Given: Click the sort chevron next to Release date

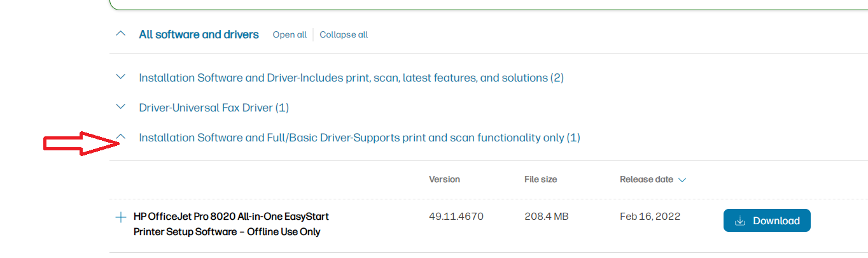Looking at the screenshot, I should 682,180.
